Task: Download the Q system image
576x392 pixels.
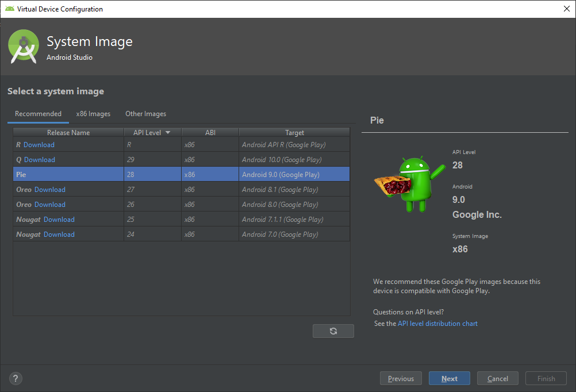Action: click(x=40, y=160)
